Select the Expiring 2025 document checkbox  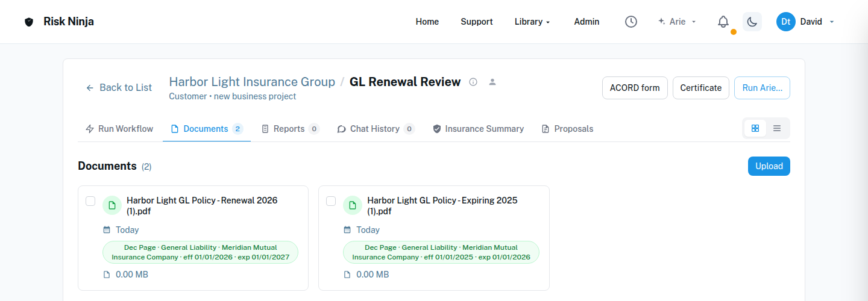point(331,201)
